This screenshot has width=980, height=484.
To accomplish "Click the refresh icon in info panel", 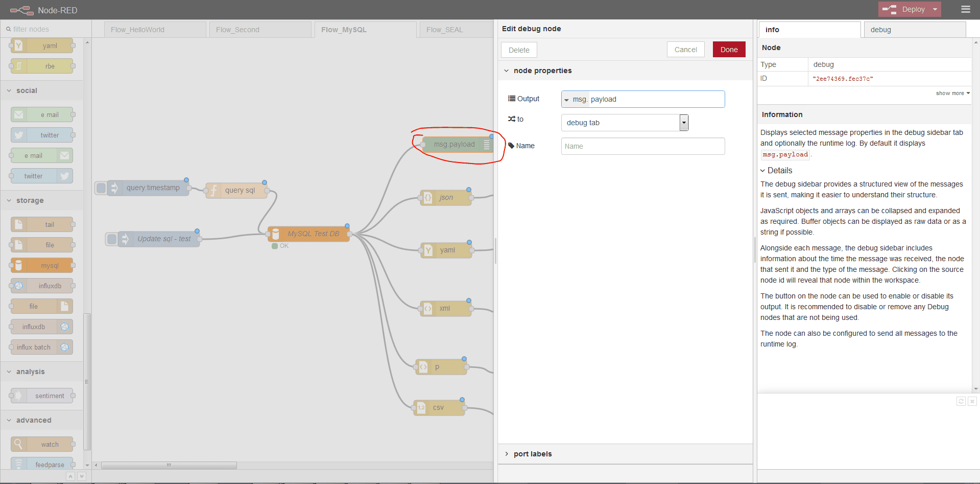I will [x=961, y=401].
